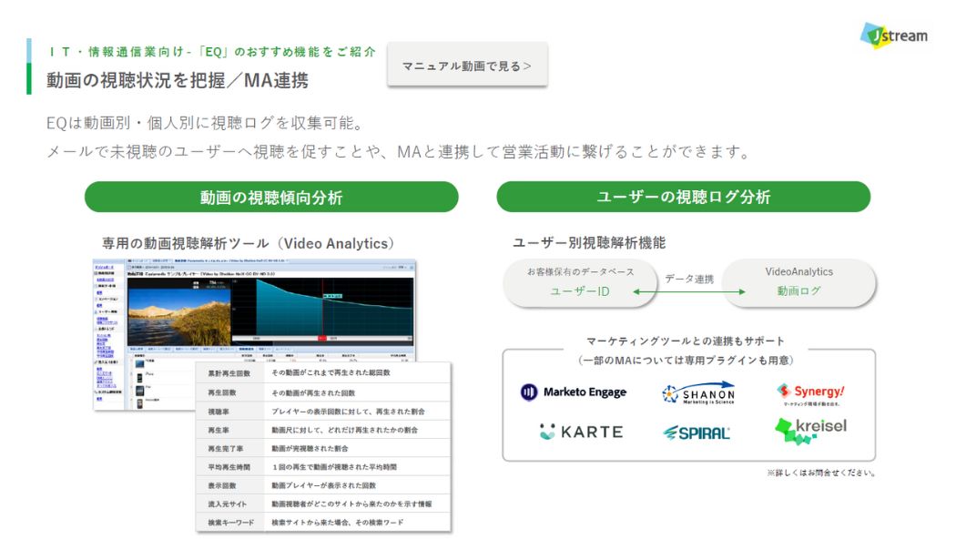Click the 動画の視聴状況を把握／MA連携 heading
This screenshot has height=560, width=956.
pyautogui.click(x=178, y=80)
